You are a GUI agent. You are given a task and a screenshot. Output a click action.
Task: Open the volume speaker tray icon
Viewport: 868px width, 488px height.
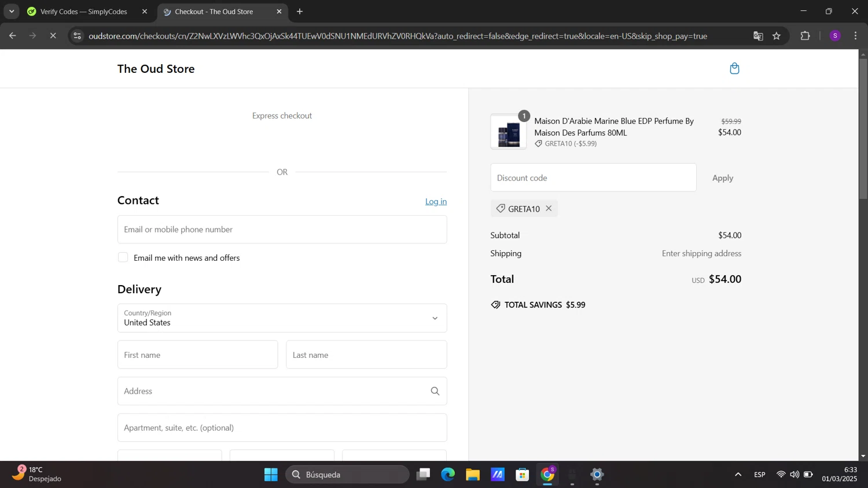795,475
